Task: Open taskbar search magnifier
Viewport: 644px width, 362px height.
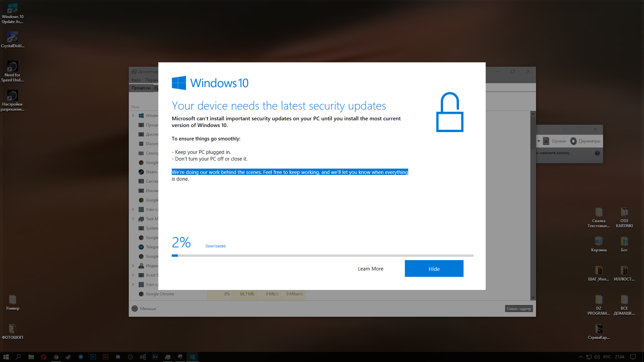Action: tap(18, 357)
